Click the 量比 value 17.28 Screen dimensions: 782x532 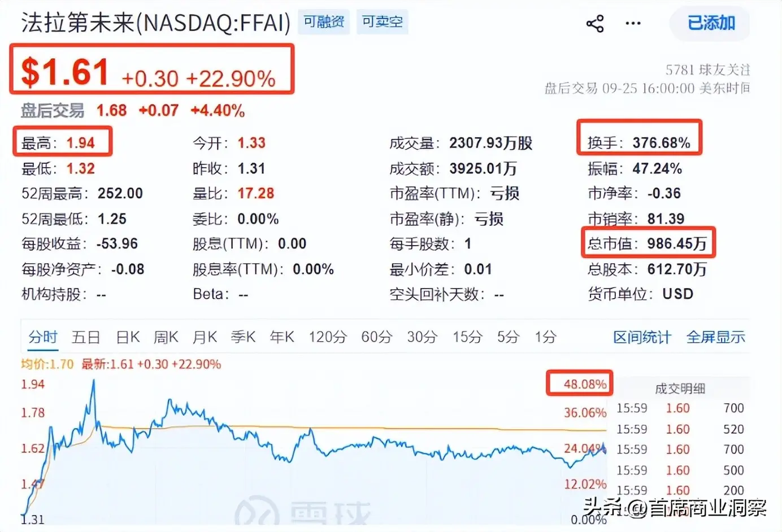click(256, 193)
